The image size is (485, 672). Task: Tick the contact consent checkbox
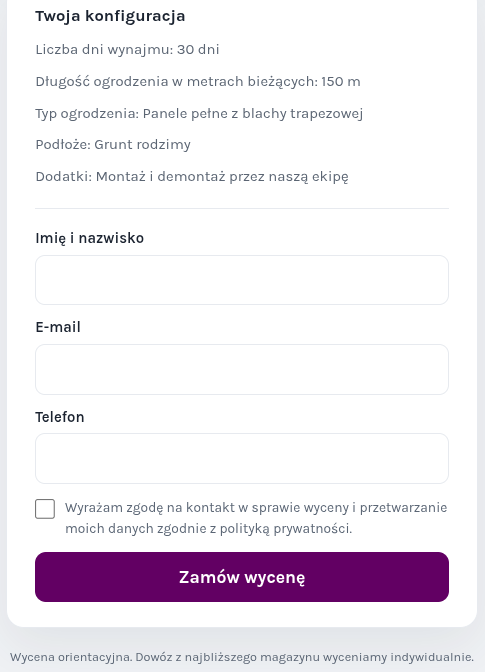tap(45, 509)
